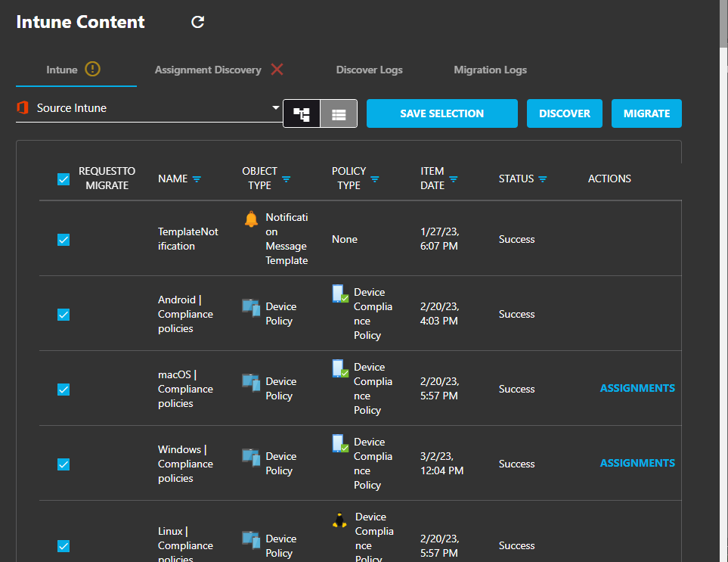Viewport: 728px width, 562px height.
Task: Open the Migration Logs tab
Action: [491, 70]
